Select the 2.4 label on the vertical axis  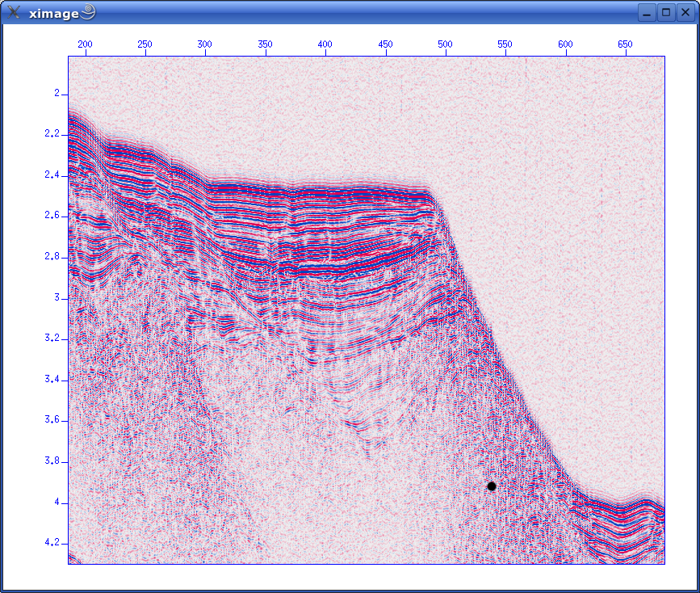pos(52,175)
